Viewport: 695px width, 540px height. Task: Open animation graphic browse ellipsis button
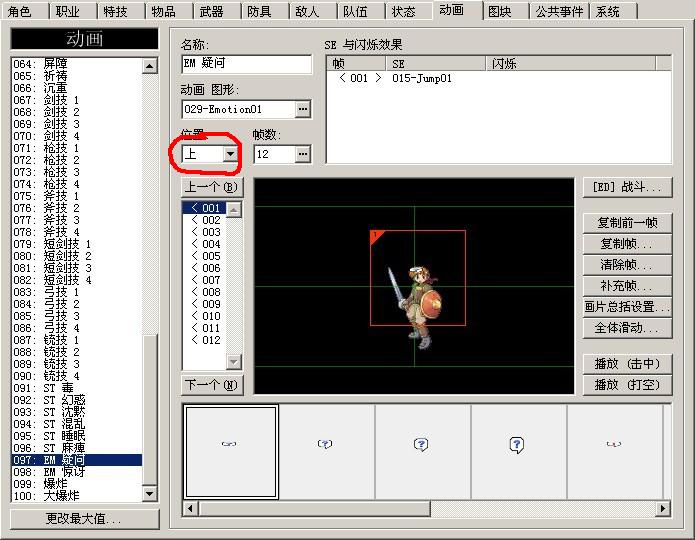(x=303, y=109)
